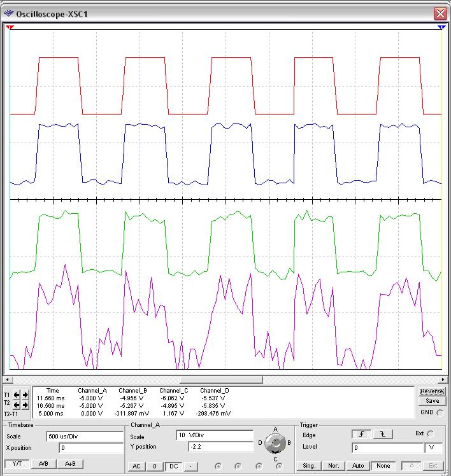Viewport: 451px width, 476px height.
Task: Switch to A/B display mode
Action: [x=43, y=464]
